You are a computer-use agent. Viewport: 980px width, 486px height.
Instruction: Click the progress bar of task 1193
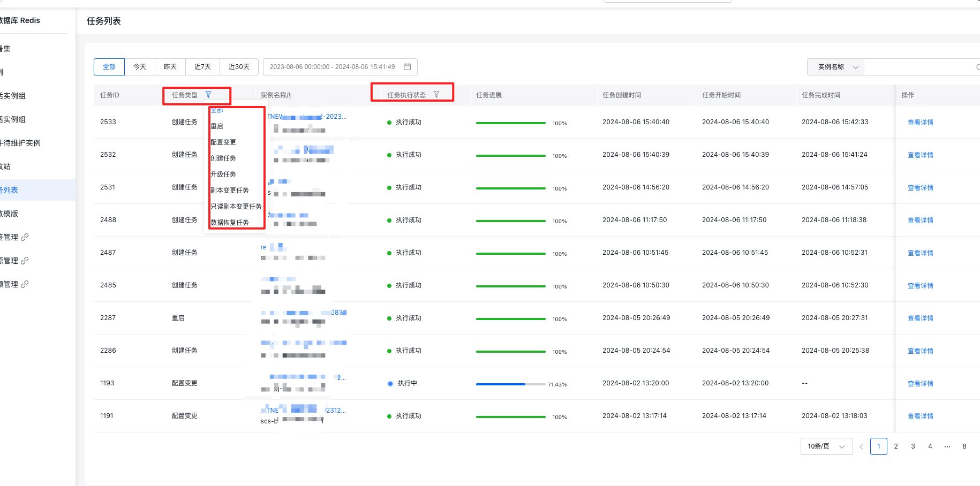pyautogui.click(x=510, y=384)
